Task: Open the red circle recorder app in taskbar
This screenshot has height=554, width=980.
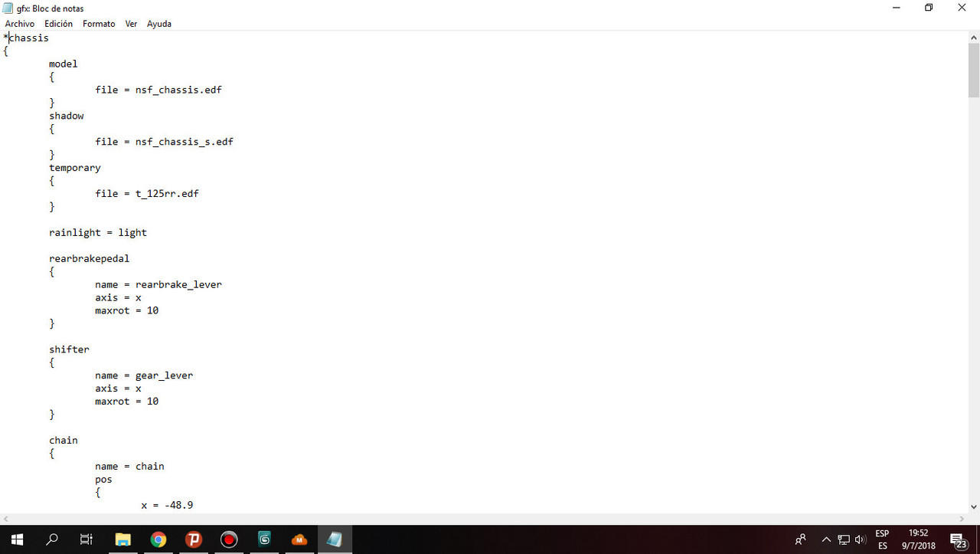Action: [228, 539]
